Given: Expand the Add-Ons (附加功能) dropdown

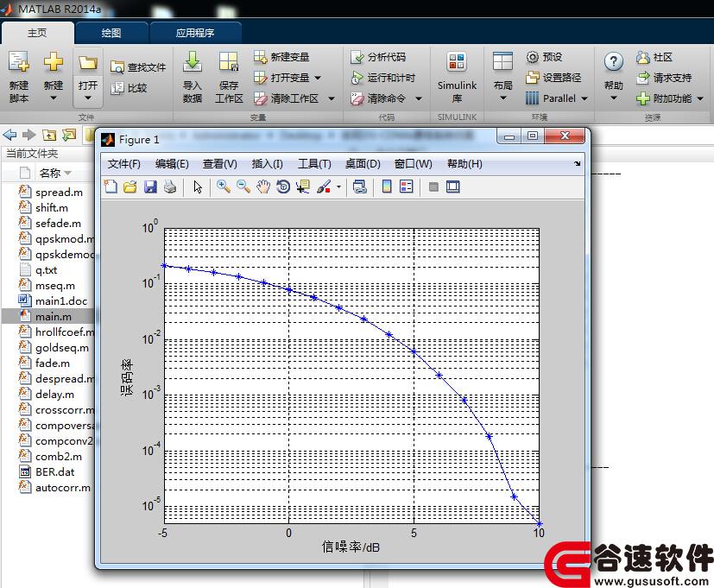Looking at the screenshot, I should (700, 98).
